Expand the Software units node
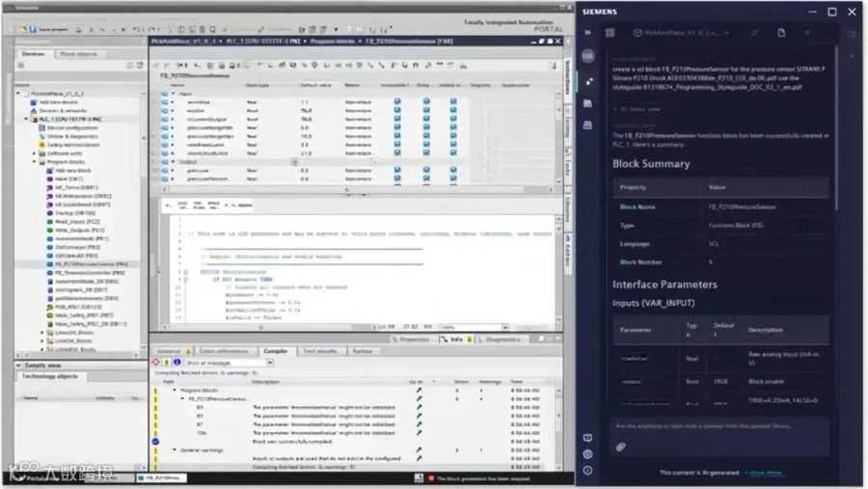The width and height of the screenshot is (868, 489). [34, 153]
